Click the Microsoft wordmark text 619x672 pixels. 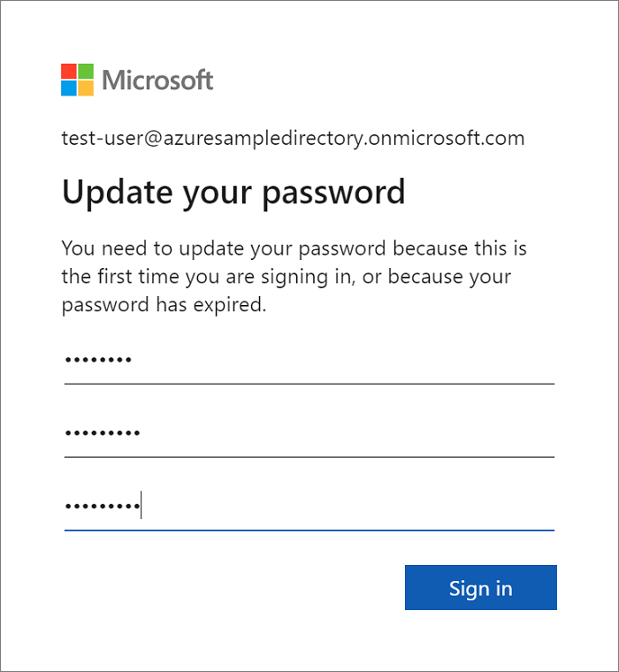click(x=157, y=80)
